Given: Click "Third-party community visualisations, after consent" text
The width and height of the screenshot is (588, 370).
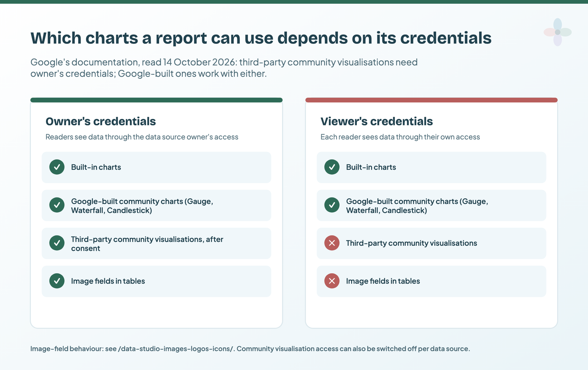Looking at the screenshot, I should point(147,243).
